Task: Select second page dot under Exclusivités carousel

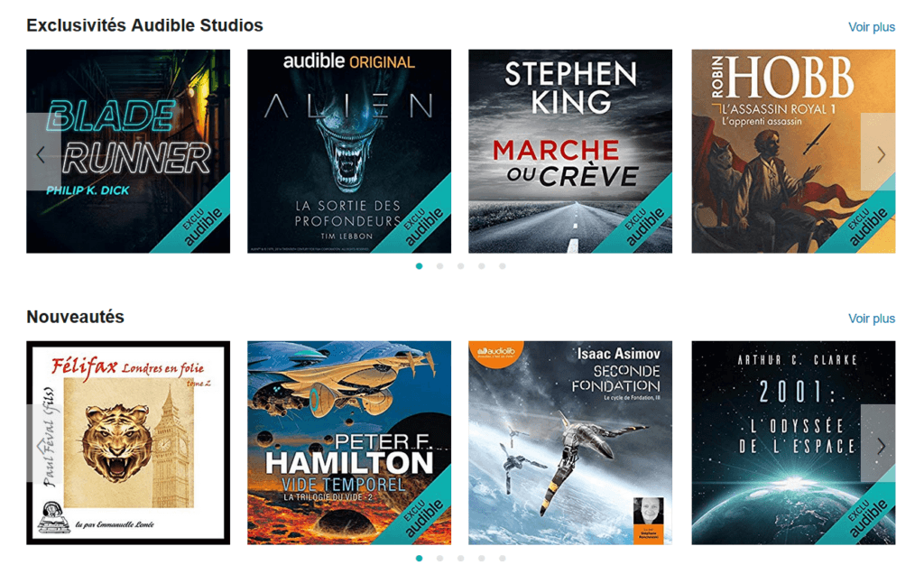Action: tap(439, 266)
